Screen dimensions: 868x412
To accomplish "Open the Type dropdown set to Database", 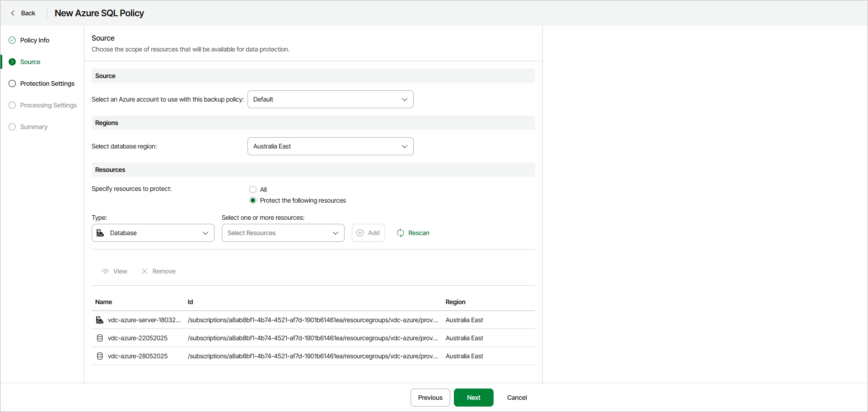I will pos(153,233).
